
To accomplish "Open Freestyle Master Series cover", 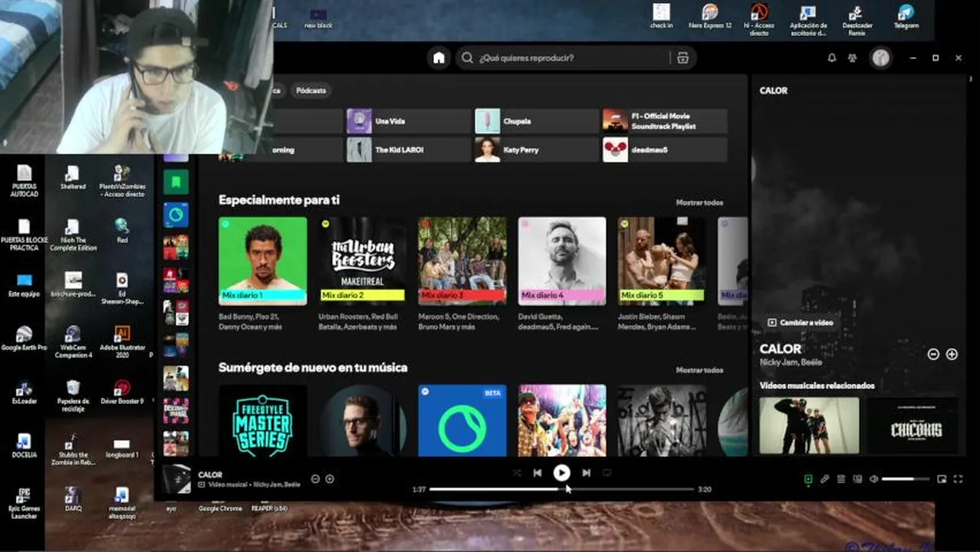I will (x=263, y=421).
